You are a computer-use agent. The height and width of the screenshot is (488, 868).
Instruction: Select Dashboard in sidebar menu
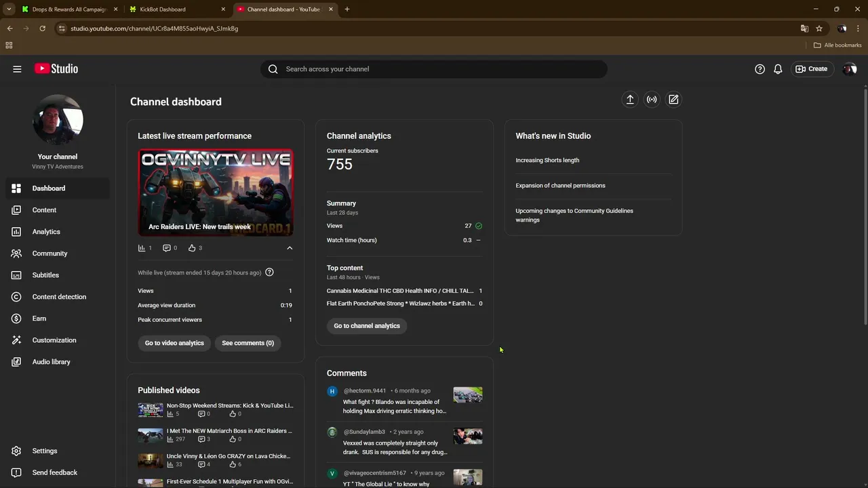pyautogui.click(x=57, y=188)
